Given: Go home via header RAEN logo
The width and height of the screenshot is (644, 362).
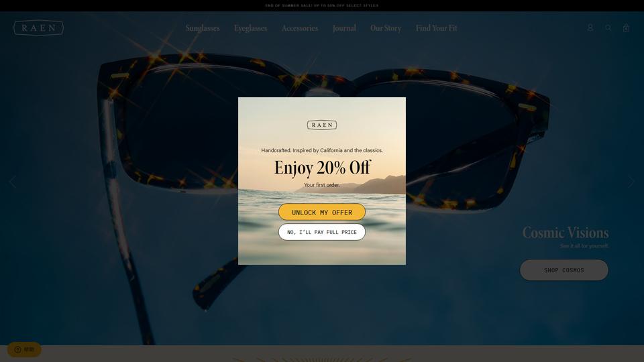Looking at the screenshot, I should click(39, 28).
